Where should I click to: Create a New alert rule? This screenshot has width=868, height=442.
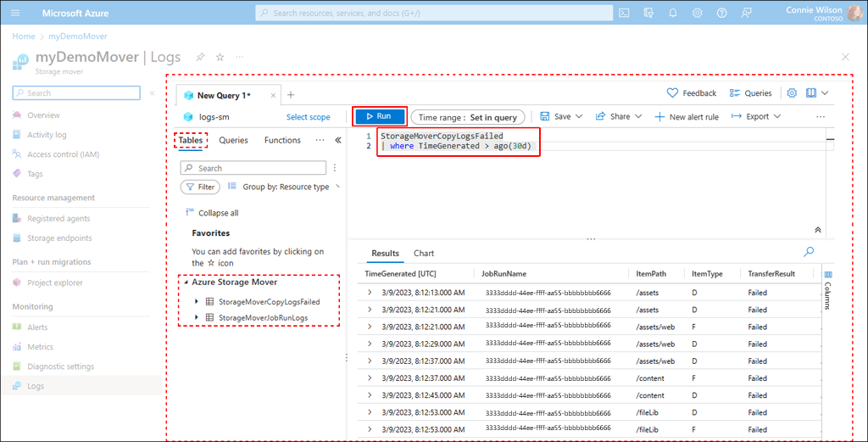[x=687, y=117]
